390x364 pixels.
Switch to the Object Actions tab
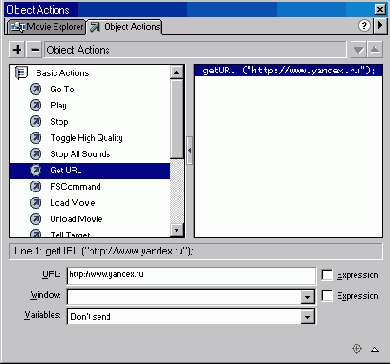[125, 27]
